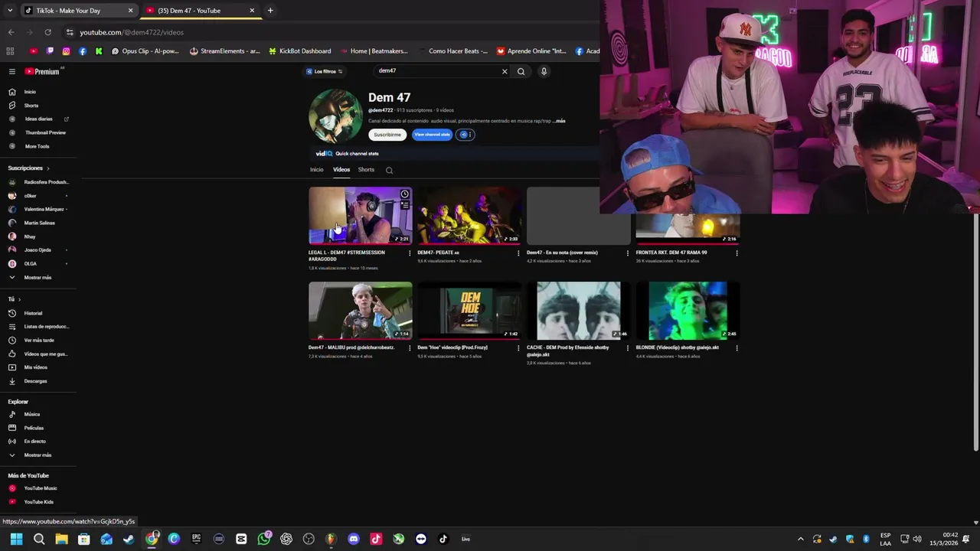Expand Suscripciones section chevron
The width and height of the screenshot is (980, 551).
click(x=47, y=168)
